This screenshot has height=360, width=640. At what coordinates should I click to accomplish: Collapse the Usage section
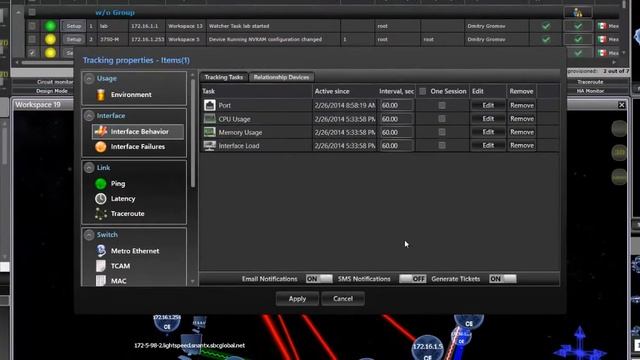coord(89,78)
